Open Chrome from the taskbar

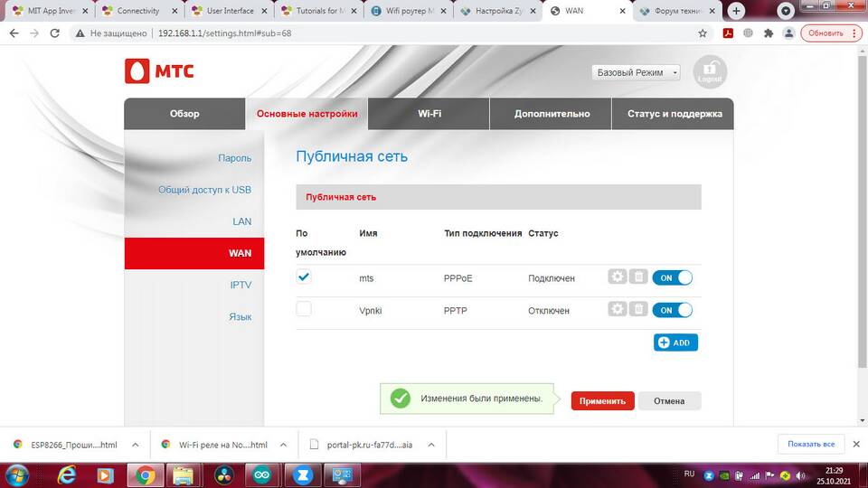click(145, 475)
